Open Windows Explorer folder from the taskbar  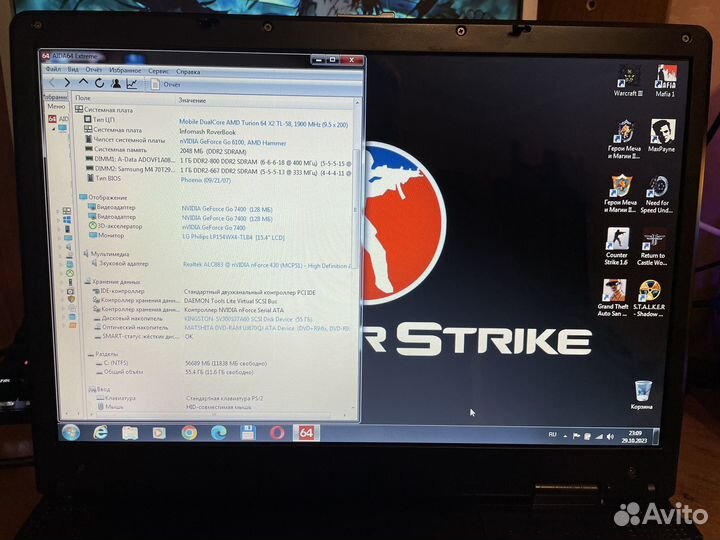[x=129, y=433]
